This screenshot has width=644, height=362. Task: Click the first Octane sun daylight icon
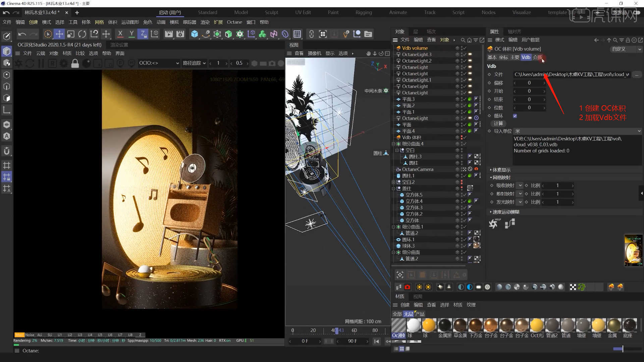[x=419, y=287]
